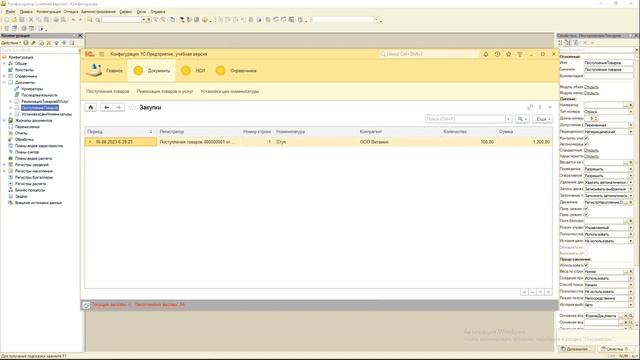The height and width of the screenshot is (360, 640).
Task: Click the Период column header
Action: 120,132
